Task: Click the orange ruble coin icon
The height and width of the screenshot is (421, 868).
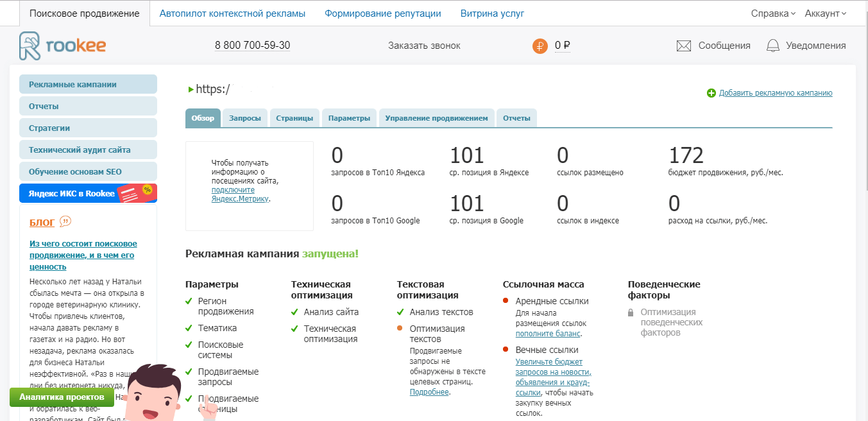Action: [540, 46]
